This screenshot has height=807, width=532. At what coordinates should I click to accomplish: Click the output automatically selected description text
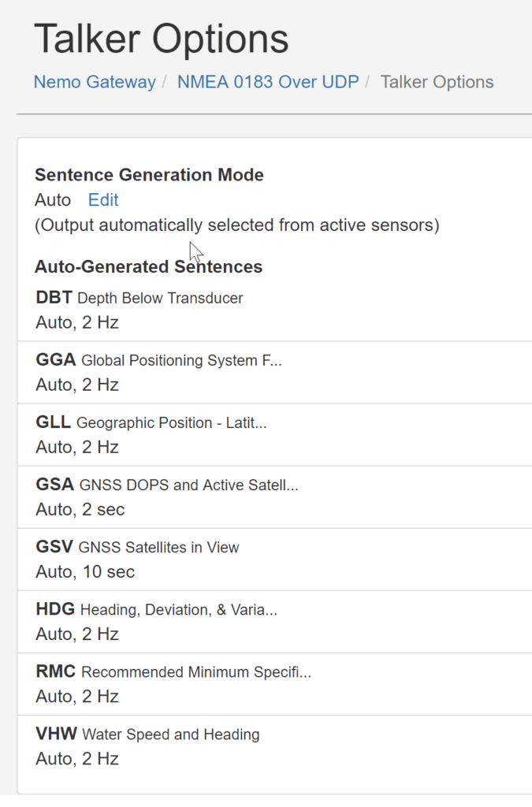[x=236, y=225]
